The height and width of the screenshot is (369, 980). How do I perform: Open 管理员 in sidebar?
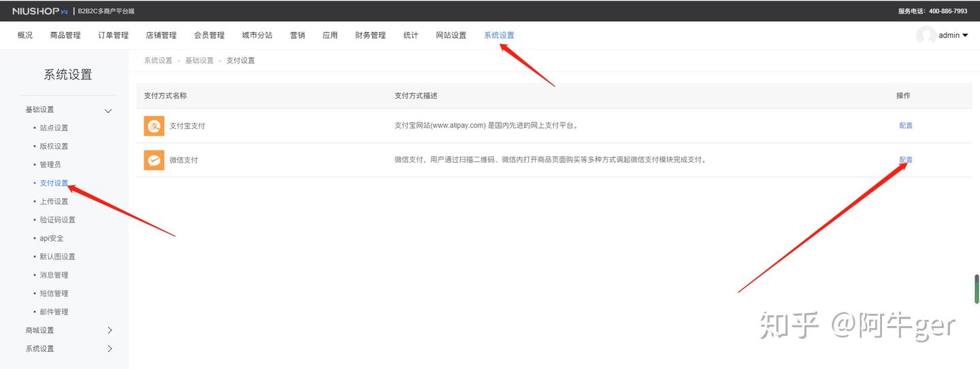point(50,165)
